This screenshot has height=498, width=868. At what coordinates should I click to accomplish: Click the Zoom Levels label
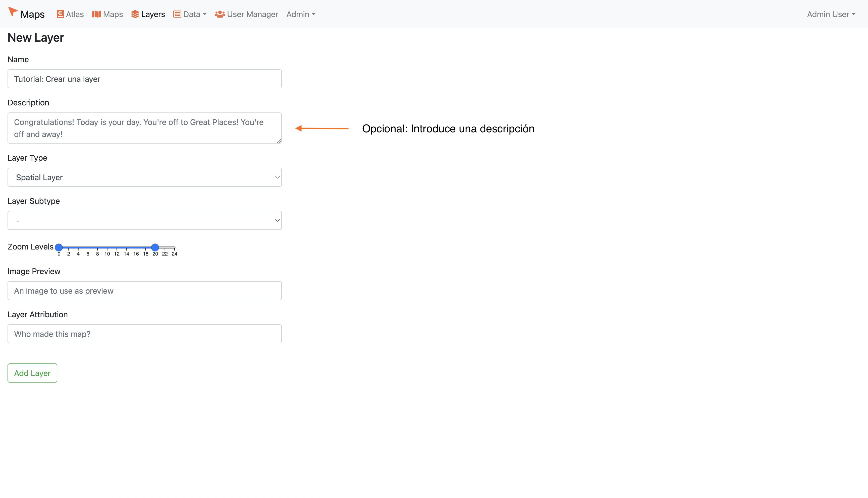pyautogui.click(x=30, y=246)
